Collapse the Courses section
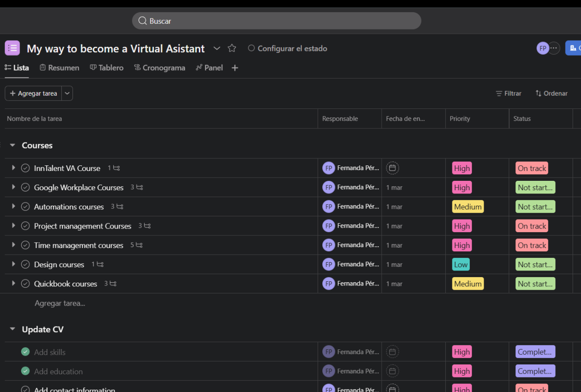Image resolution: width=581 pixels, height=392 pixels. (13, 145)
